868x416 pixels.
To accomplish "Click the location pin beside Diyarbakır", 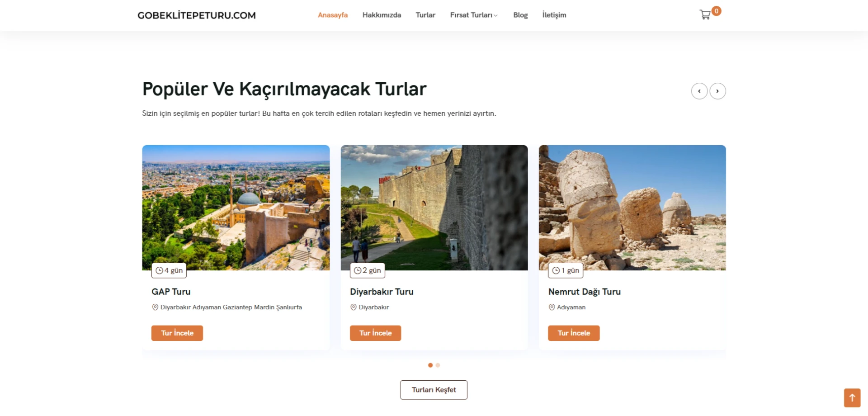I will 354,307.
